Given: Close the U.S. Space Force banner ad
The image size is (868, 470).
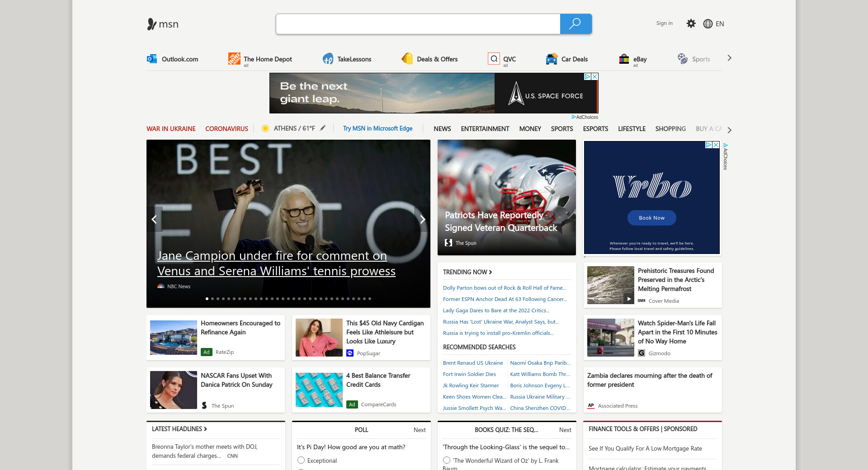Looking at the screenshot, I should [595, 77].
